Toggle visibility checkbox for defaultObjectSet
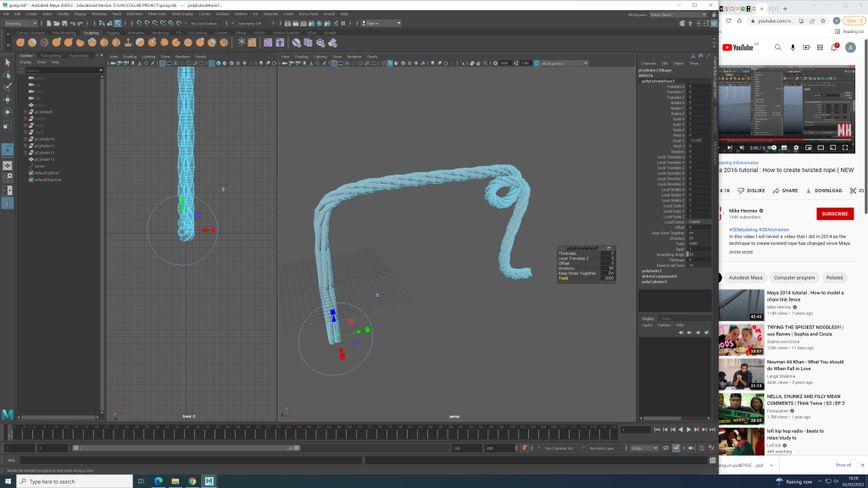This screenshot has width=868, height=488. (x=31, y=180)
